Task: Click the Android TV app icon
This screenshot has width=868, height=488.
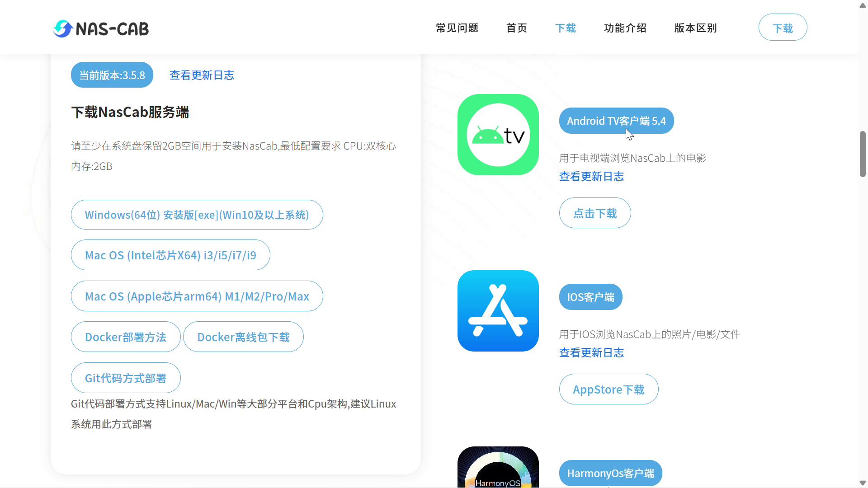Action: point(498,135)
